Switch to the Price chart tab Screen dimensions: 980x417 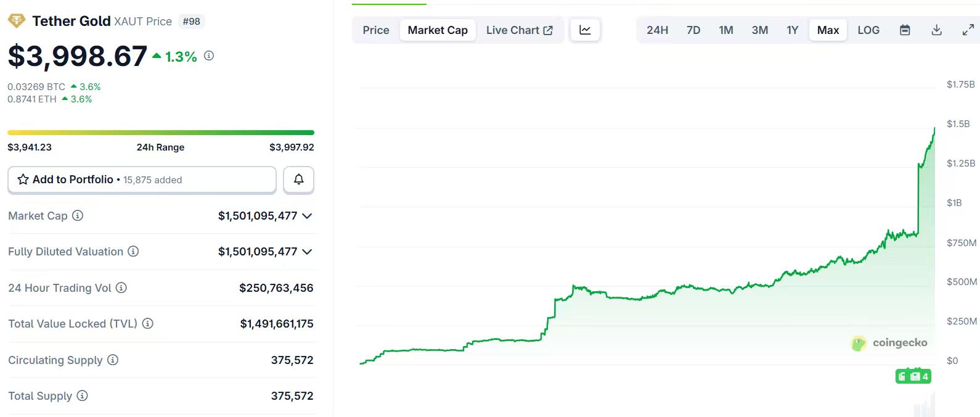click(x=376, y=30)
